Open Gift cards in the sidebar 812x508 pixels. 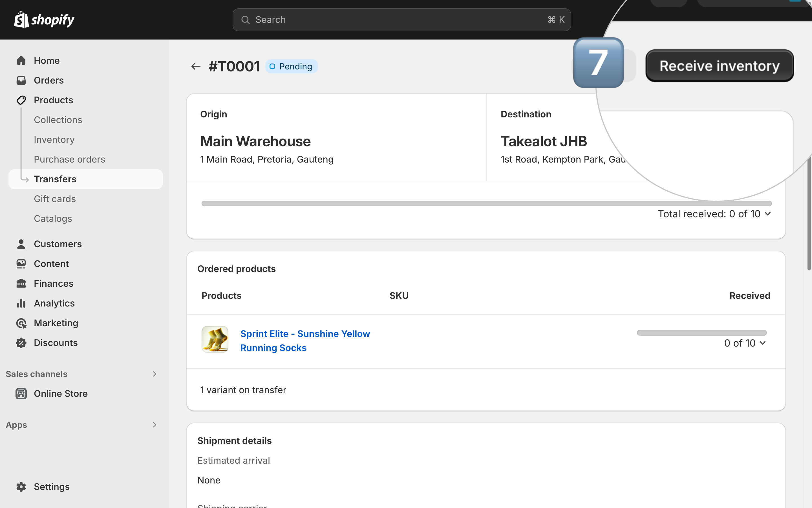(55, 199)
